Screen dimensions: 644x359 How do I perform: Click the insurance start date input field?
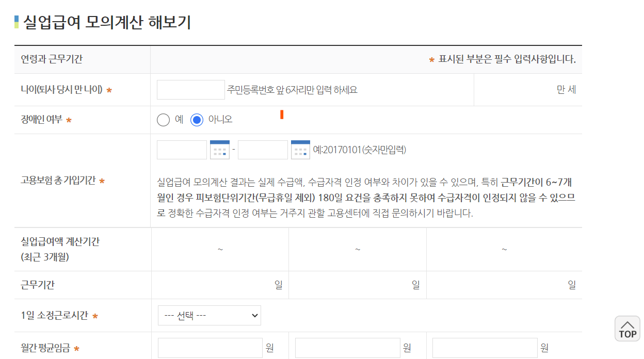click(x=181, y=150)
